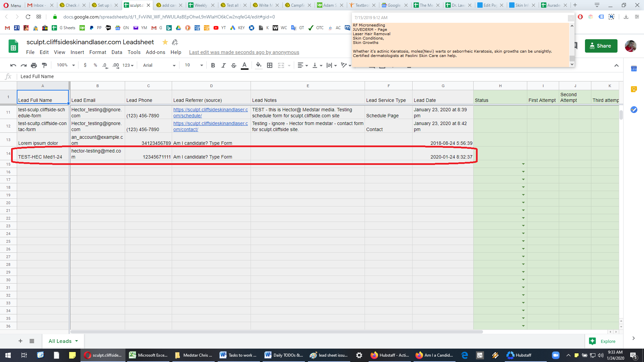Click the Print icon

pos(34,65)
